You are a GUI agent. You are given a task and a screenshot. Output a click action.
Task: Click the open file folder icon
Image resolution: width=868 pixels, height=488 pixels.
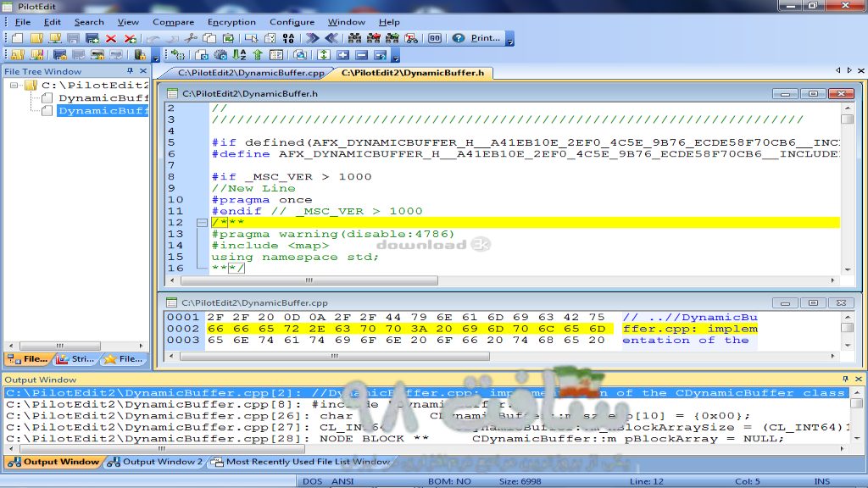36,38
